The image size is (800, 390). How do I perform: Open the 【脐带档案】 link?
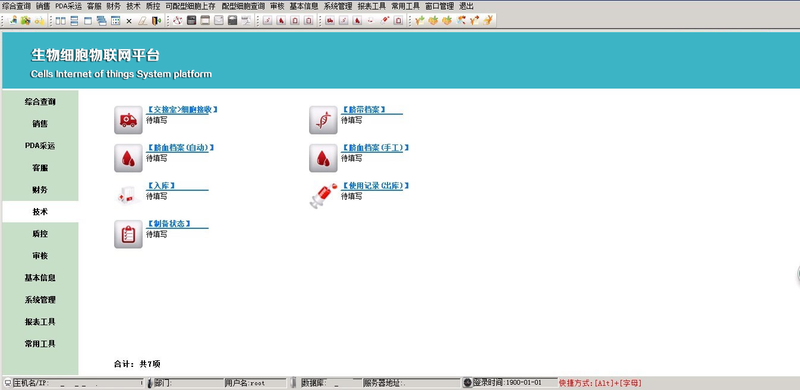(x=363, y=109)
